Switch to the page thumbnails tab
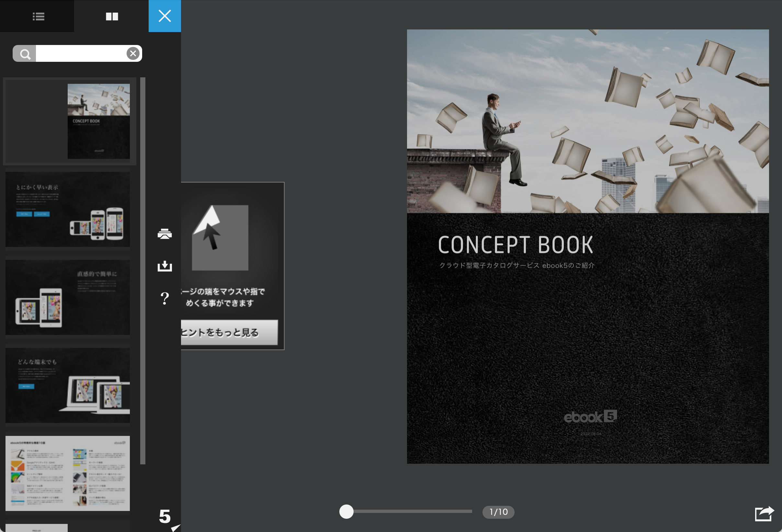This screenshot has height=532, width=782. point(112,16)
